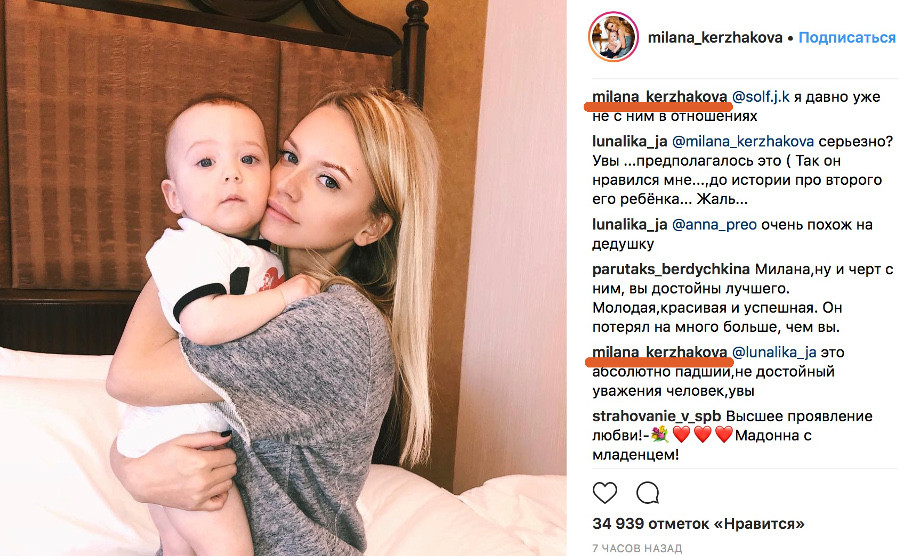Like the post with the heart icon
The image size is (920, 556).
604,493
